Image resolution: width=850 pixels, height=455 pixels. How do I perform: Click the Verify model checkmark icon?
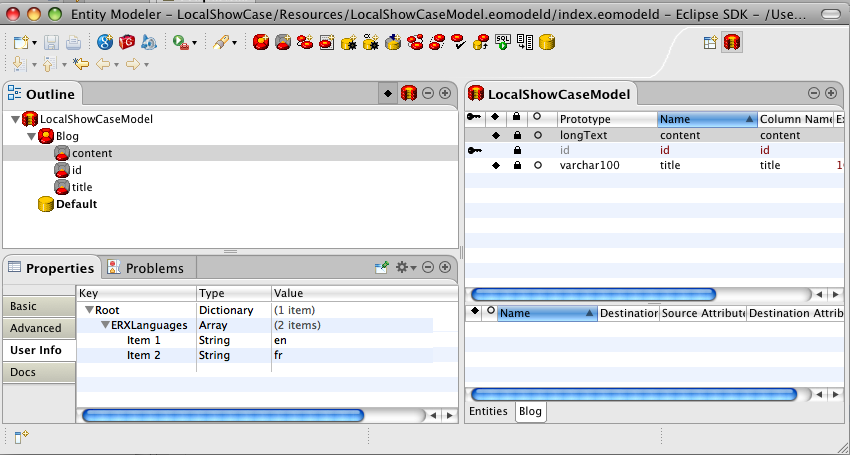click(x=459, y=42)
